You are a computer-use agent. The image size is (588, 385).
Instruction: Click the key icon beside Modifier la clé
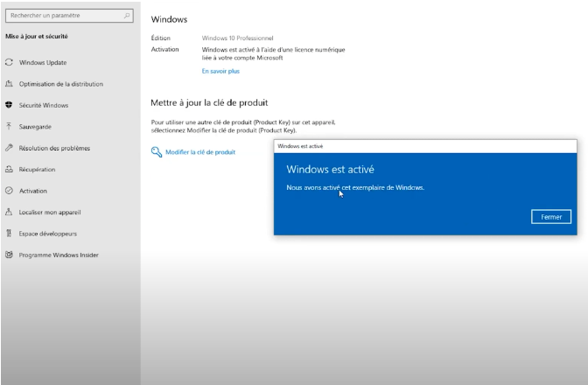click(x=157, y=152)
